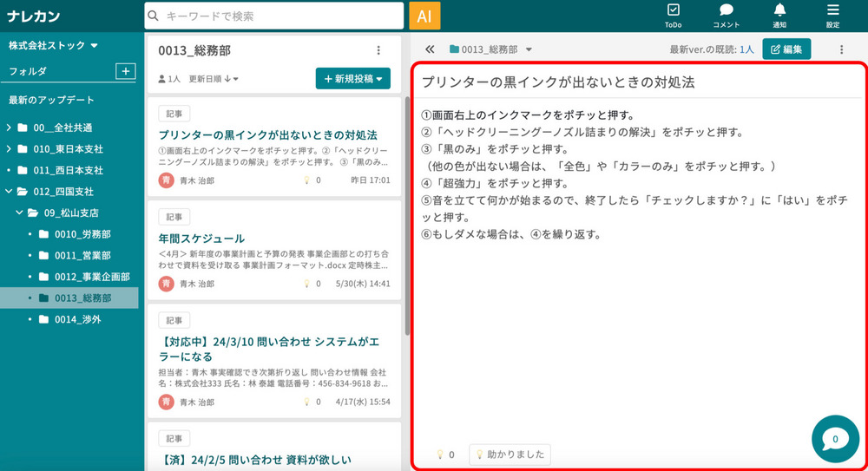
Task: Open the floating chat bubble icon
Action: pos(835,439)
